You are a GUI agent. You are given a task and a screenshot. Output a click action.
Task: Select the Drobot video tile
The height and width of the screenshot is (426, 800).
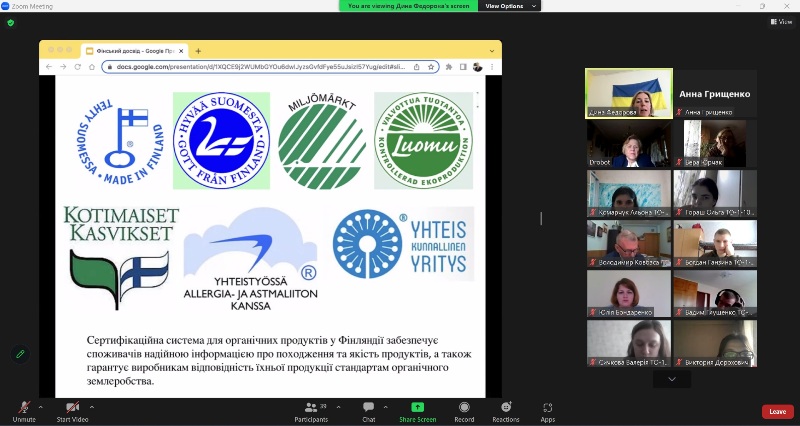[x=629, y=143]
